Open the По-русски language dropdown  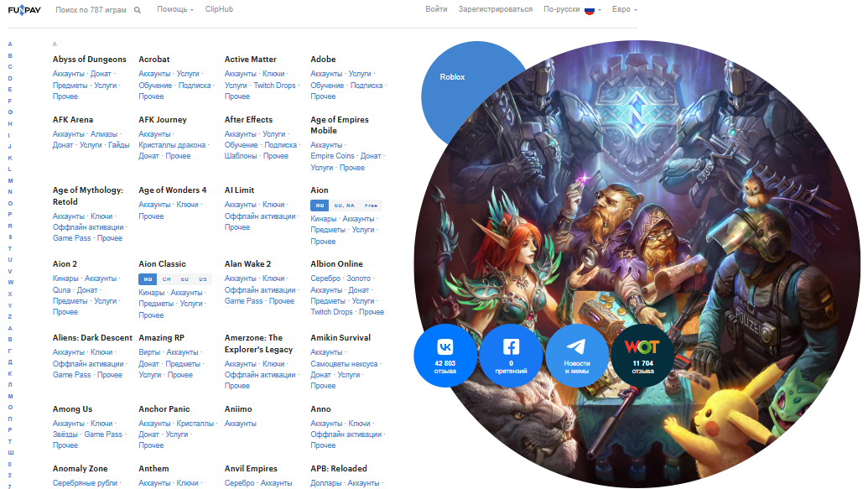coord(562,9)
